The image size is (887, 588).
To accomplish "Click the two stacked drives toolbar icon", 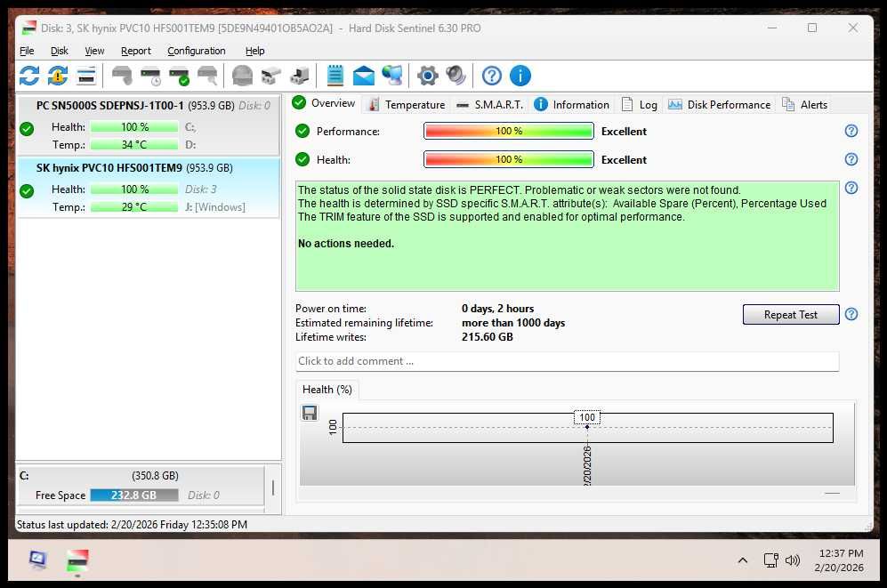I will tap(271, 76).
